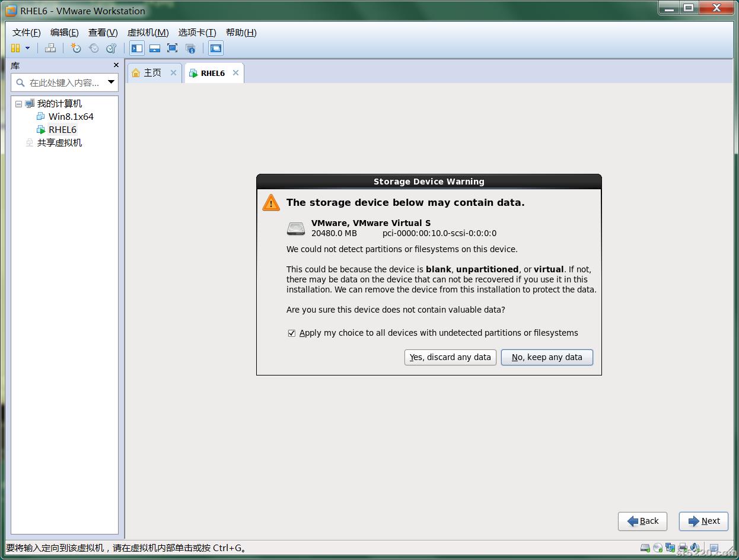Select 共享虚拟机 in the library tree
This screenshot has height=560, width=739.
(59, 143)
